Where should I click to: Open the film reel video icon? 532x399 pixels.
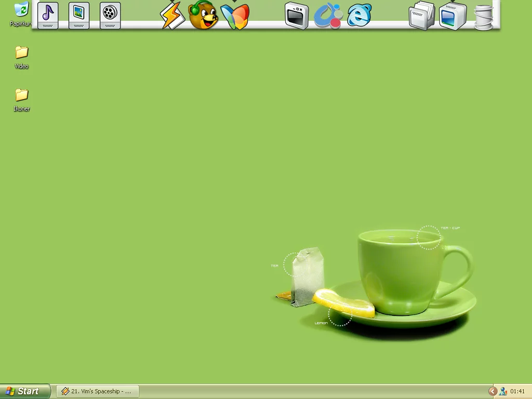tap(110, 15)
